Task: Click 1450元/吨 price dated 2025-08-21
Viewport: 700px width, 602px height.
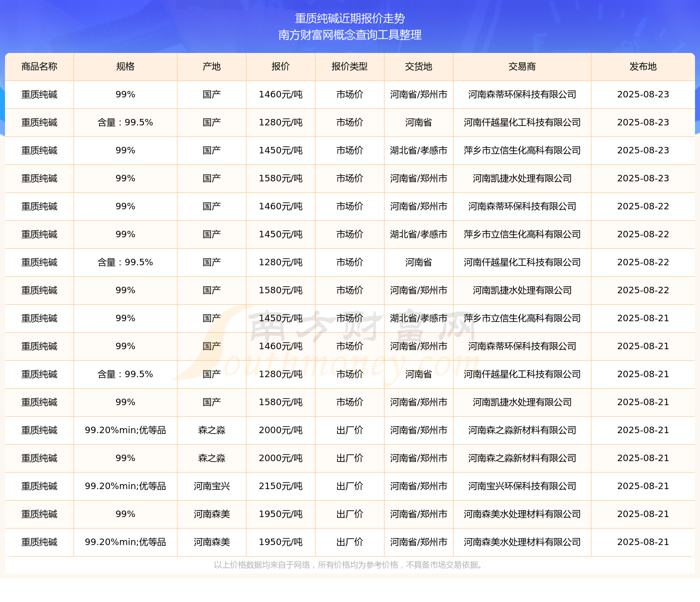Action: [x=281, y=318]
